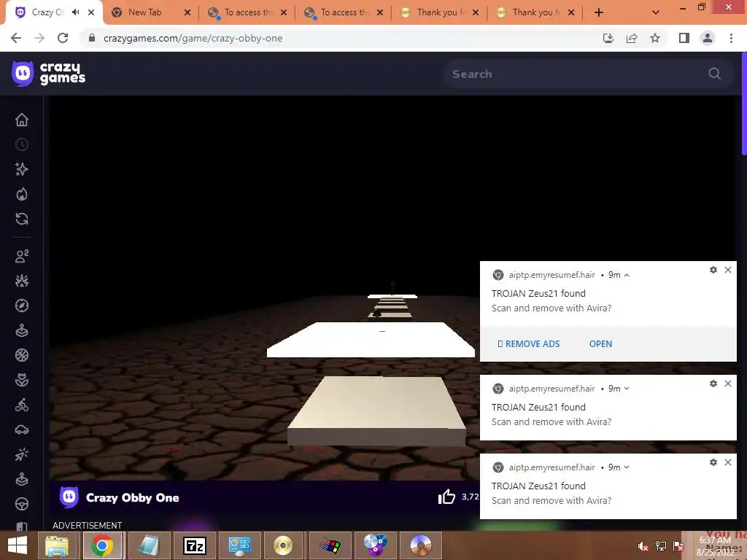Click REMOVE ADS in the first notification
Viewport: 747px width, 560px height.
click(528, 344)
